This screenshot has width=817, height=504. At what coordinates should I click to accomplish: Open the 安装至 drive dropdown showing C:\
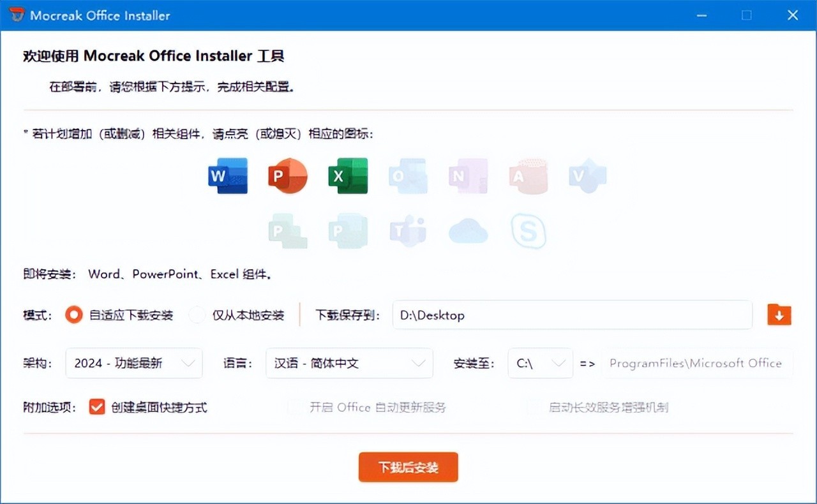(x=540, y=363)
